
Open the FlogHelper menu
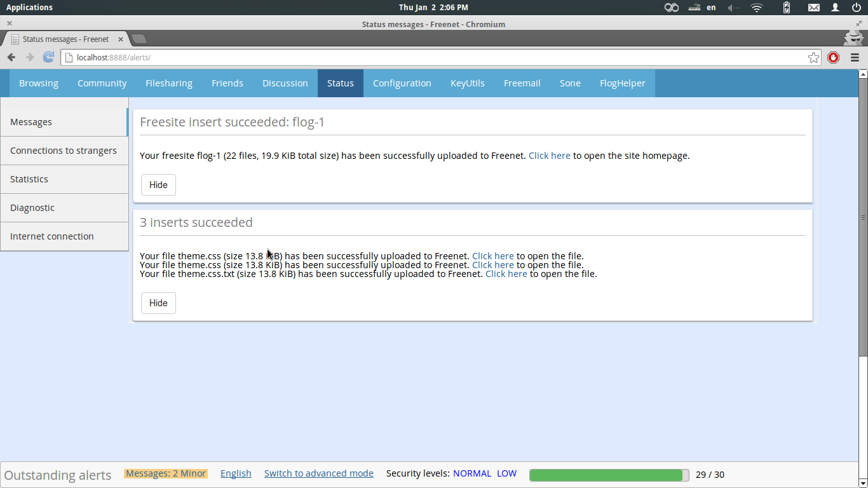tap(623, 83)
